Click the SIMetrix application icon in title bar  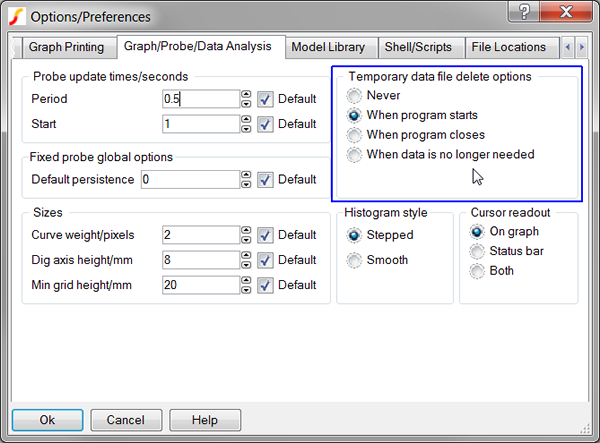click(16, 17)
